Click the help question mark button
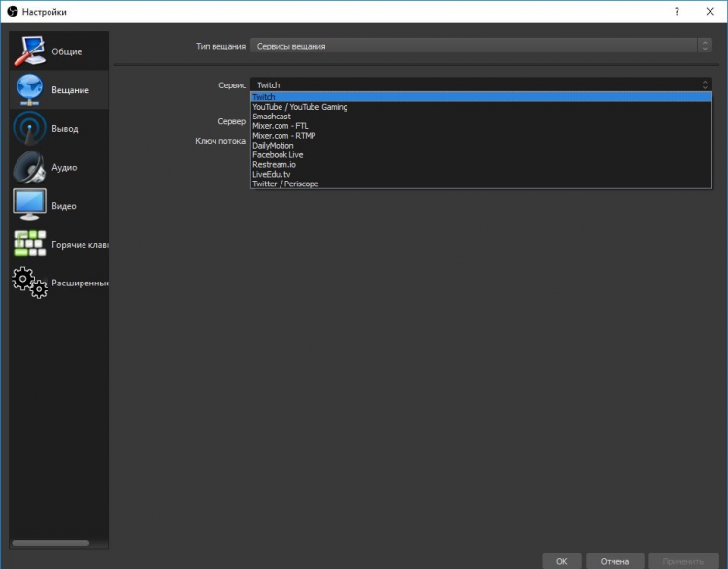The height and width of the screenshot is (569, 728). (677, 11)
